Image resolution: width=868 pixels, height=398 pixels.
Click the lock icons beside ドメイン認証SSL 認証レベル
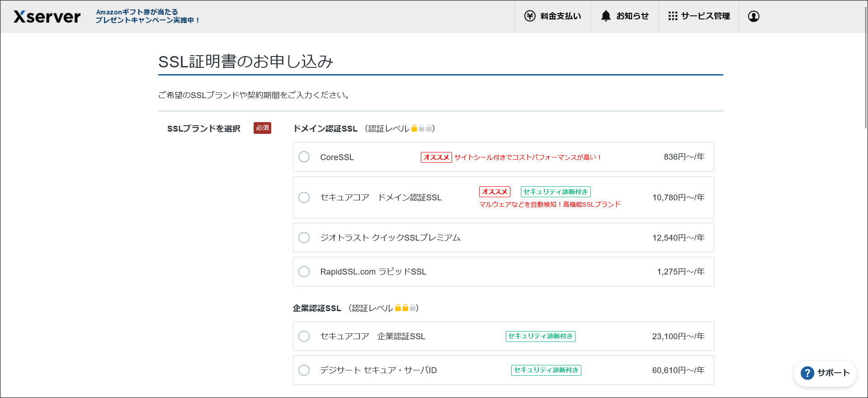[x=421, y=128]
